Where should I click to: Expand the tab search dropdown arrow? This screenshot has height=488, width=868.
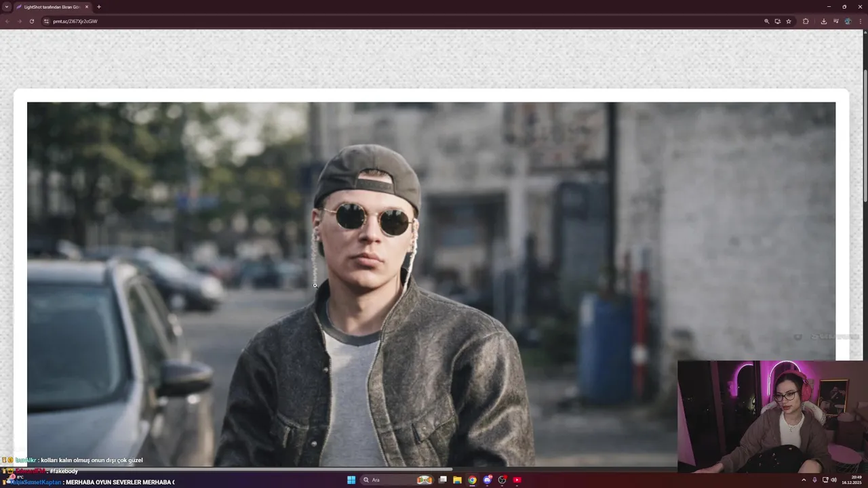(7, 7)
